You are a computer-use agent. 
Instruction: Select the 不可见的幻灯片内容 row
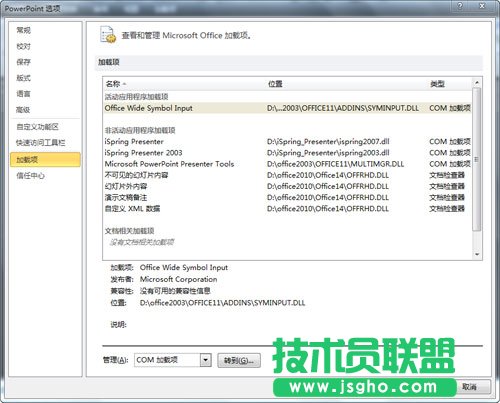[x=287, y=175]
